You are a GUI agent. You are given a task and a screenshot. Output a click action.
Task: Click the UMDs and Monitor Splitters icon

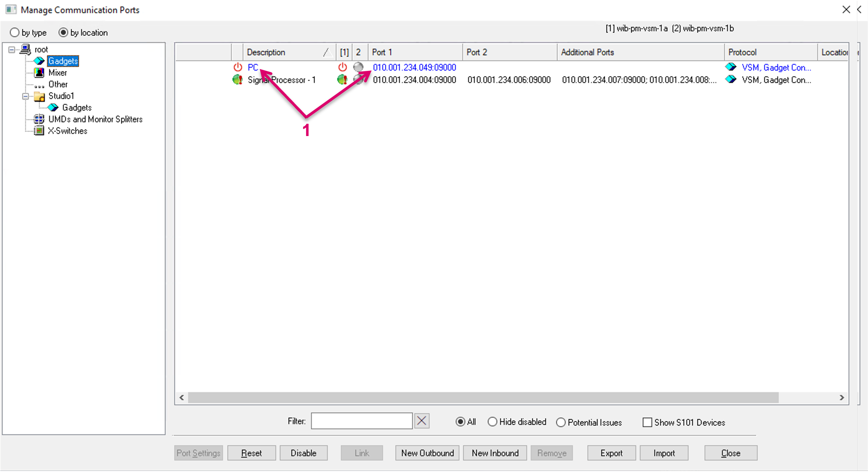point(39,119)
